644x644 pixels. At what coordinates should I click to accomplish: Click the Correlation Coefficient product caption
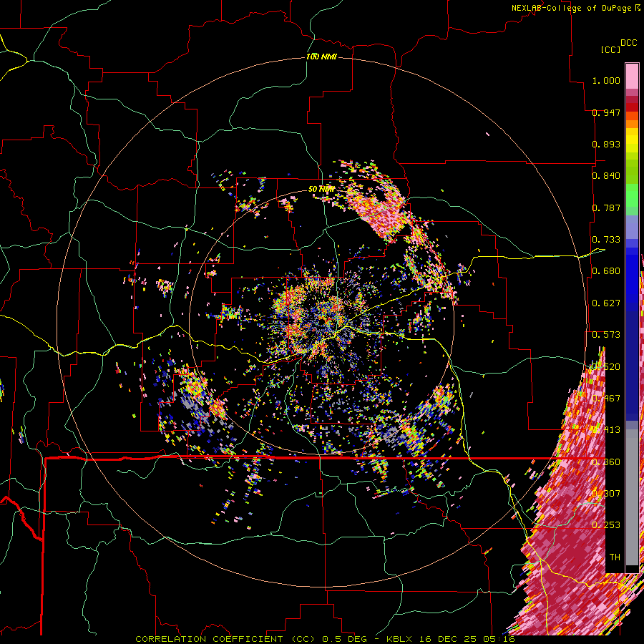[x=324, y=639]
